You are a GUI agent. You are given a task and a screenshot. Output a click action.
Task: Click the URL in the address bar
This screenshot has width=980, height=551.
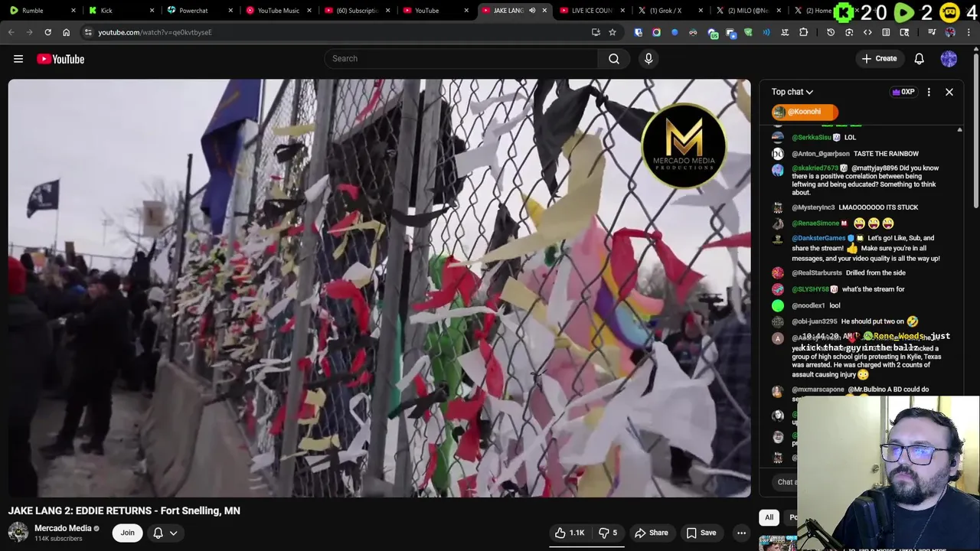pyautogui.click(x=155, y=32)
